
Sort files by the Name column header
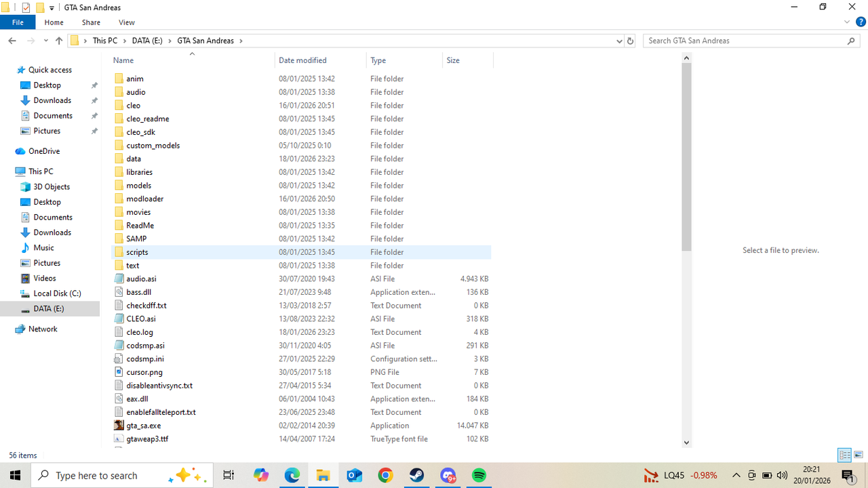(192, 60)
